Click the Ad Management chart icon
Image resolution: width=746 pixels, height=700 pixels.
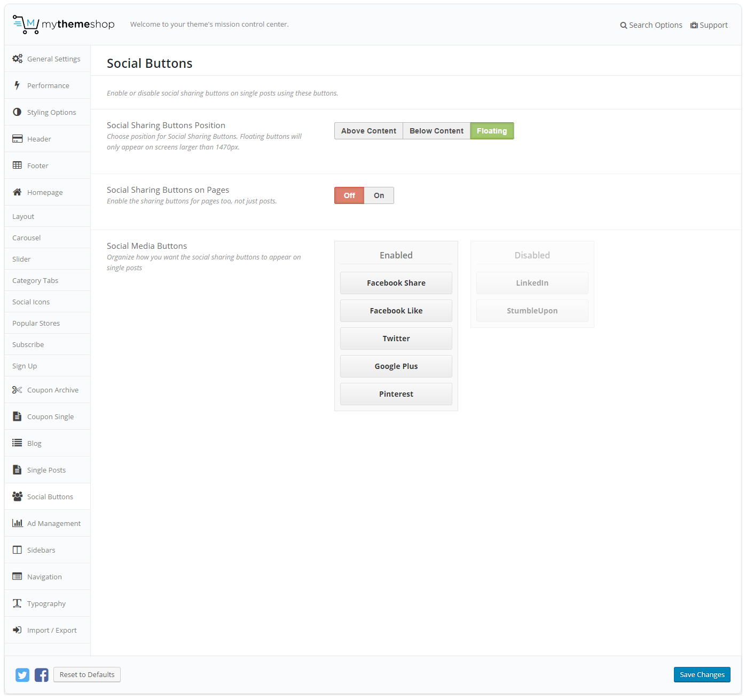[x=17, y=523]
